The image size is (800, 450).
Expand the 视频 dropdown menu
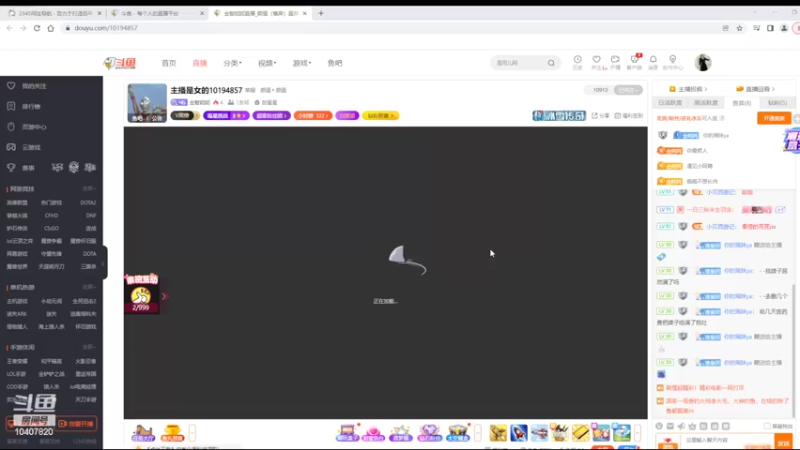pyautogui.click(x=267, y=63)
